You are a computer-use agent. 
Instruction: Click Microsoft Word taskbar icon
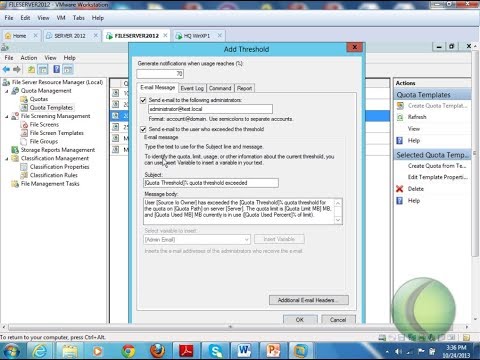[x=245, y=351]
